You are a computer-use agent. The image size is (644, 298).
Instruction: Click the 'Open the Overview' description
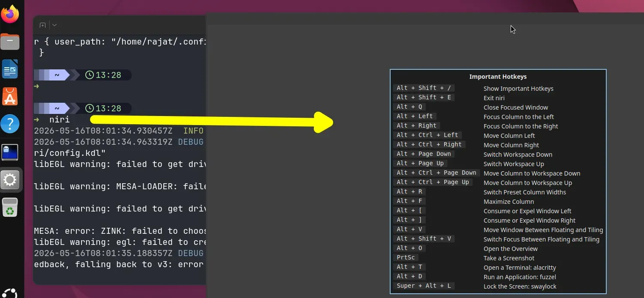point(511,249)
